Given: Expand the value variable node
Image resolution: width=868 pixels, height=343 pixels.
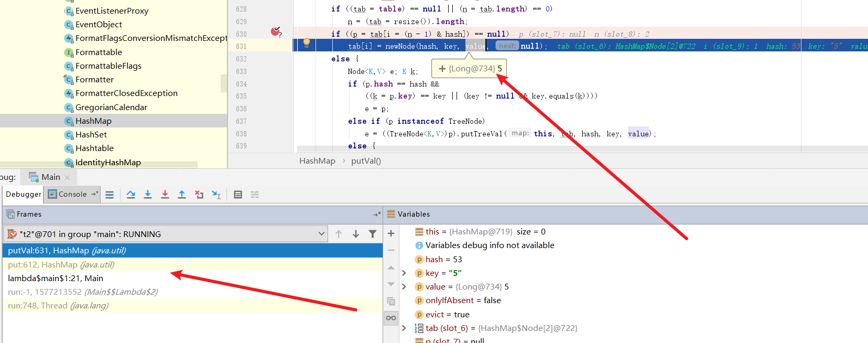Looking at the screenshot, I should point(404,287).
